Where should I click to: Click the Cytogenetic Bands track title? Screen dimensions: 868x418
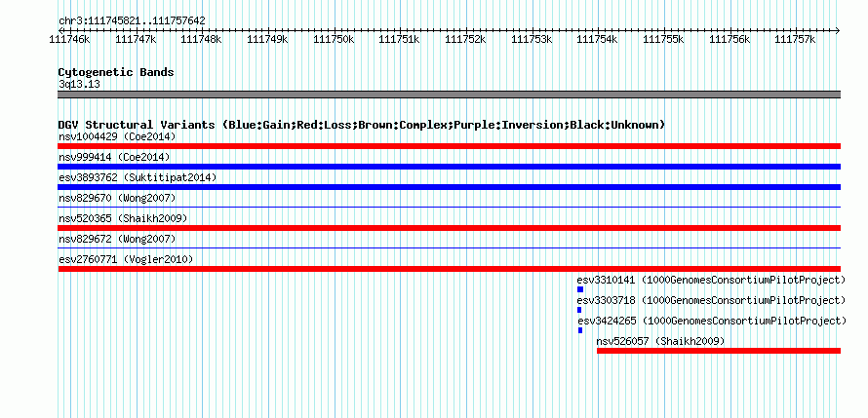[x=116, y=72]
